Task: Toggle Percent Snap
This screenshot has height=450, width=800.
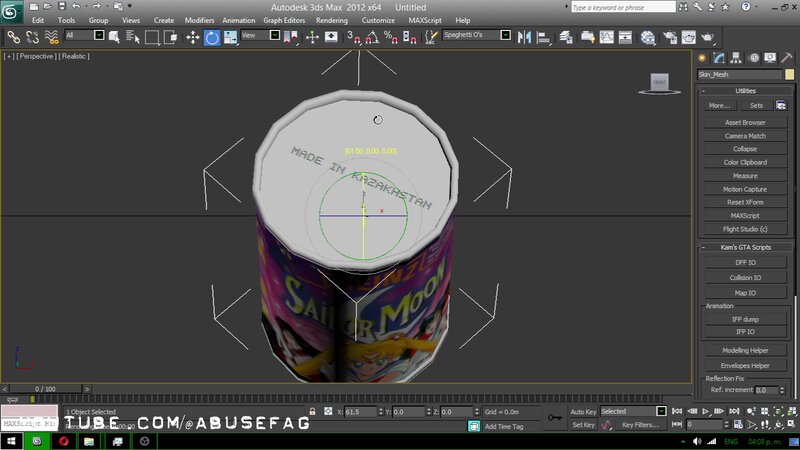Action: click(x=391, y=37)
